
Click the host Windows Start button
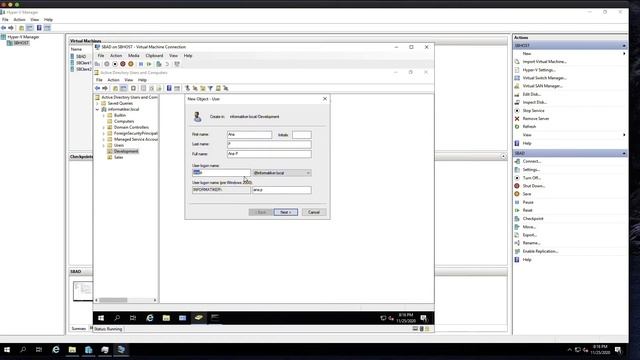(7, 349)
